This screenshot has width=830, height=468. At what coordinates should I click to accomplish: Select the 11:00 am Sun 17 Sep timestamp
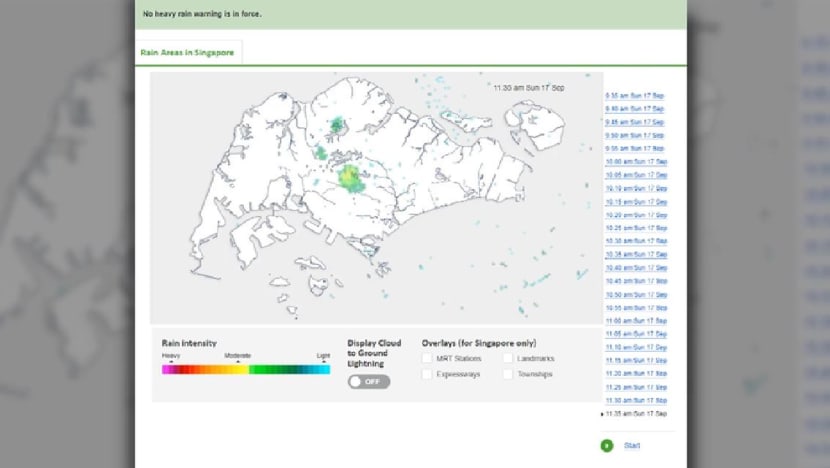pos(636,320)
